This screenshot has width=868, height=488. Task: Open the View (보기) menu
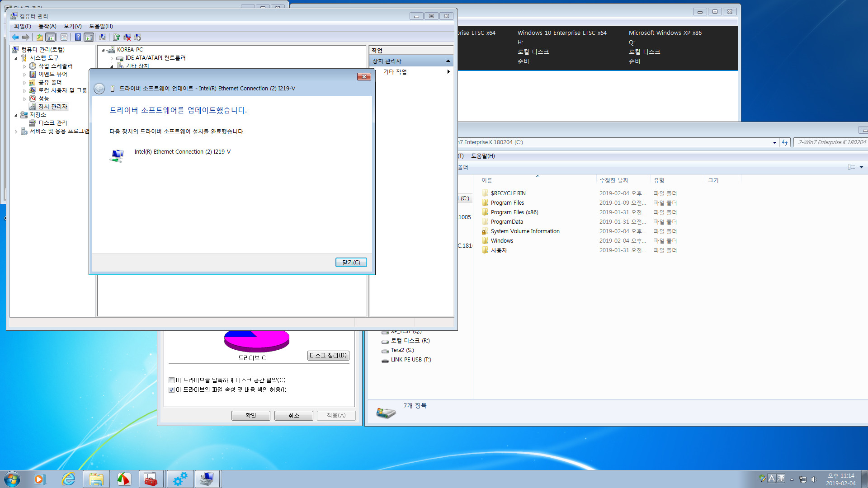[72, 26]
